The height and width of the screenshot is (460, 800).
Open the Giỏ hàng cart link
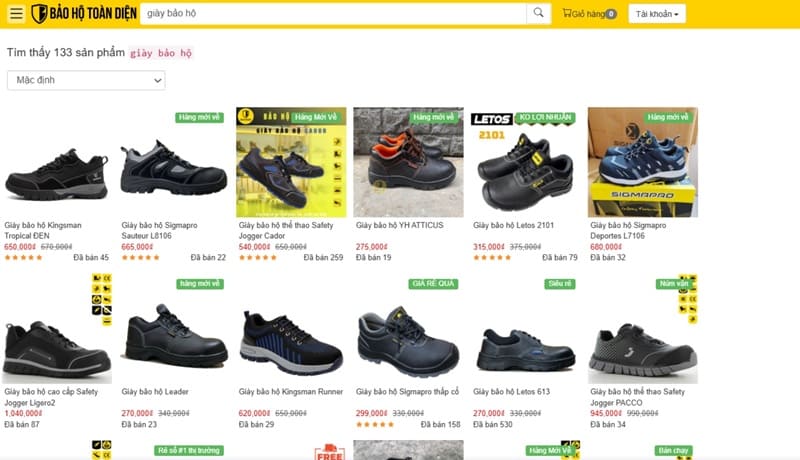coord(590,14)
